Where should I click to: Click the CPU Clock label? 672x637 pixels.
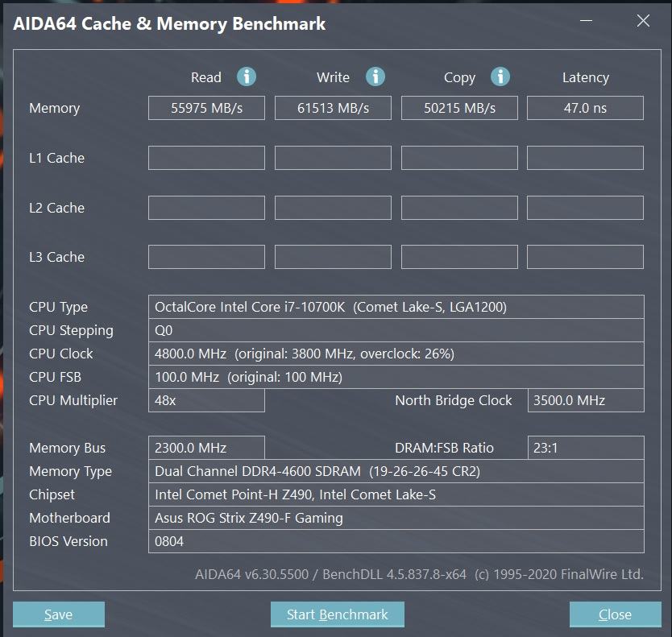[61, 354]
